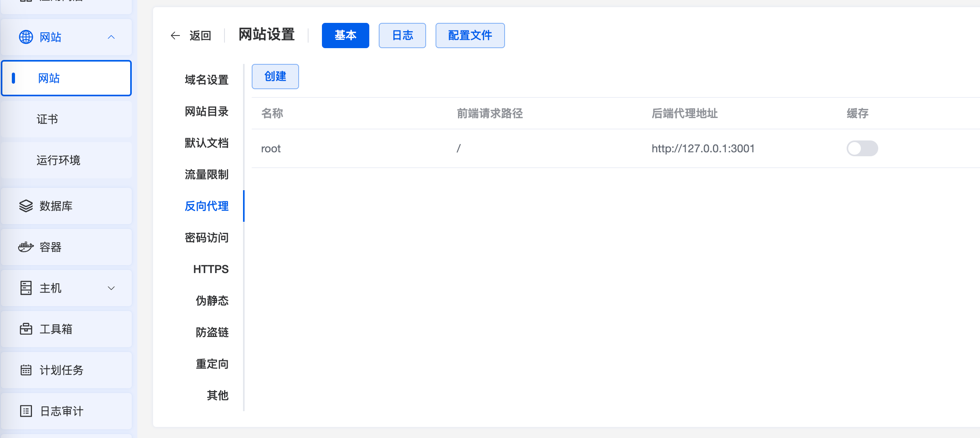Image resolution: width=980 pixels, height=438 pixels.
Task: Click the root proxy row name
Action: [x=271, y=149]
